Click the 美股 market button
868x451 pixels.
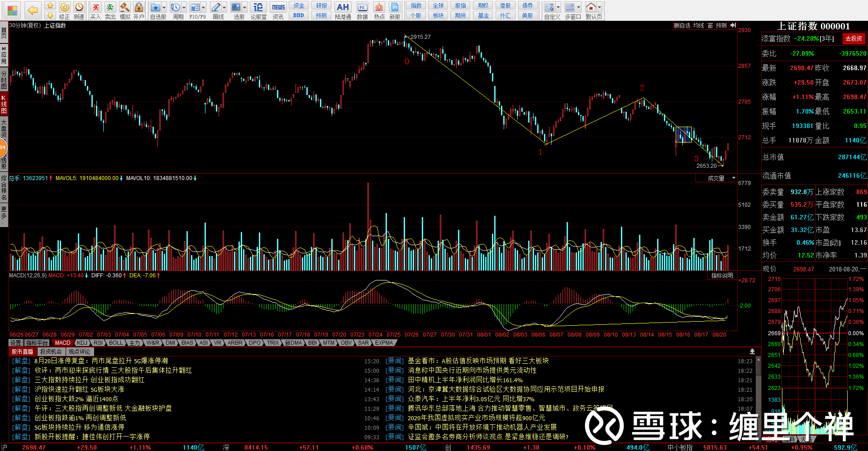tap(527, 15)
